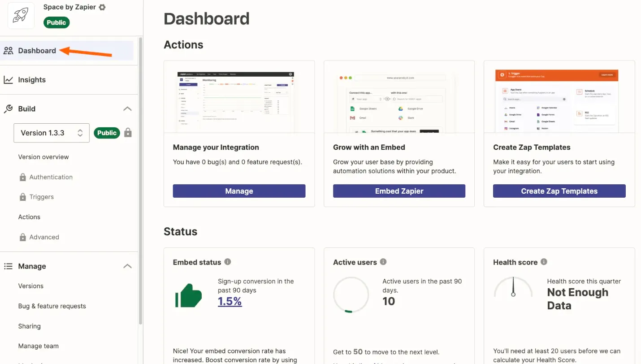The width and height of the screenshot is (641, 364).
Task: Open Versions under Manage
Action: 31,286
